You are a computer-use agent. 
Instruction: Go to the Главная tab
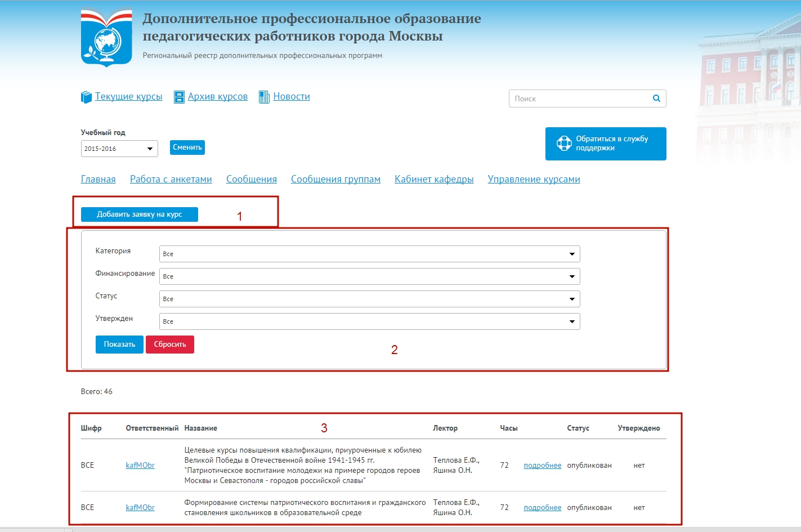(x=99, y=179)
